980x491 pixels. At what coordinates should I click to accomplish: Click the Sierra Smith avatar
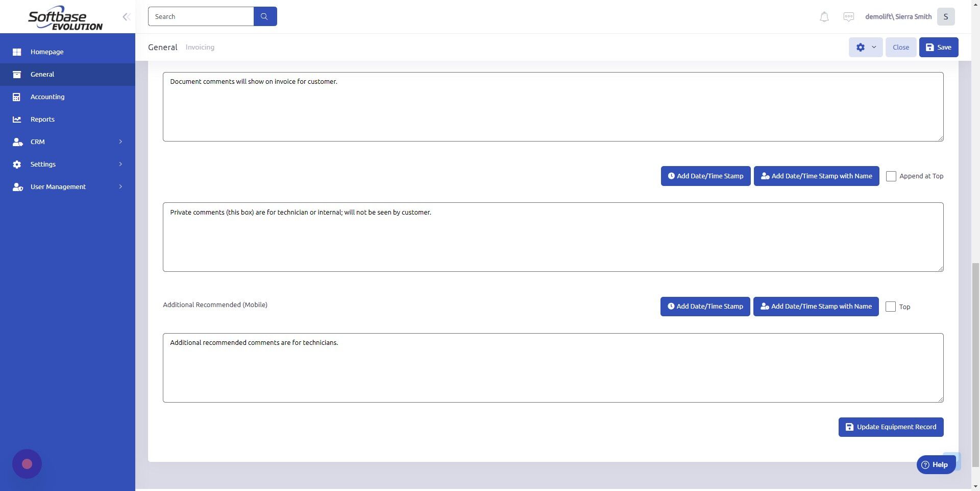point(945,16)
